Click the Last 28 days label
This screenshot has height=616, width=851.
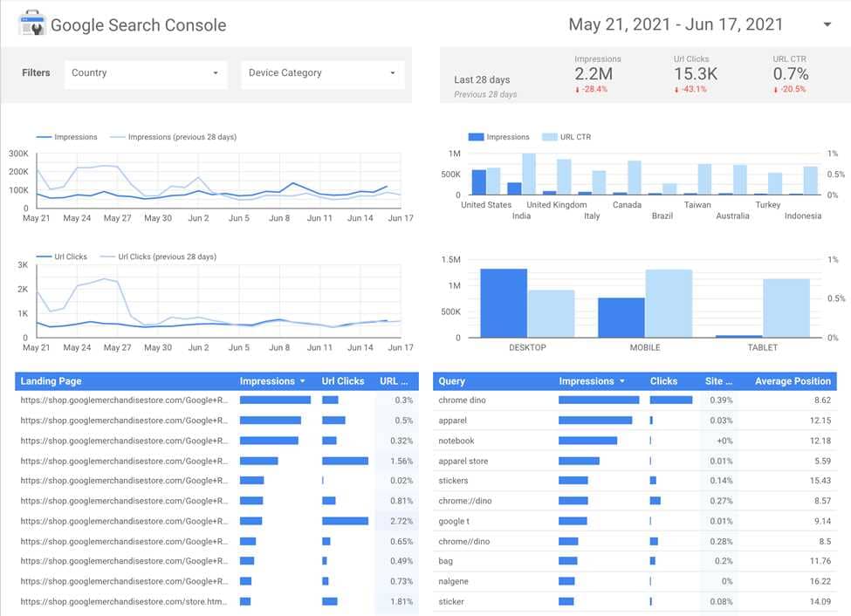pos(482,79)
